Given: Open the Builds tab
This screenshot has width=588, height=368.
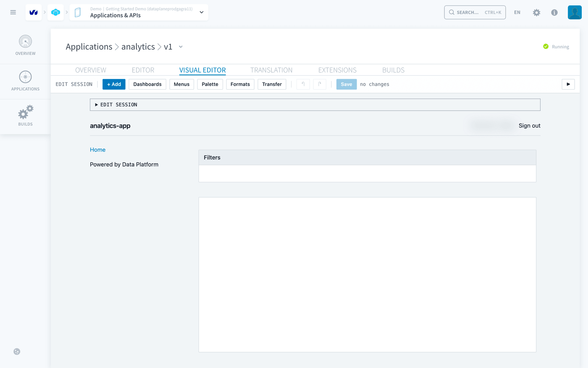Looking at the screenshot, I should point(393,70).
